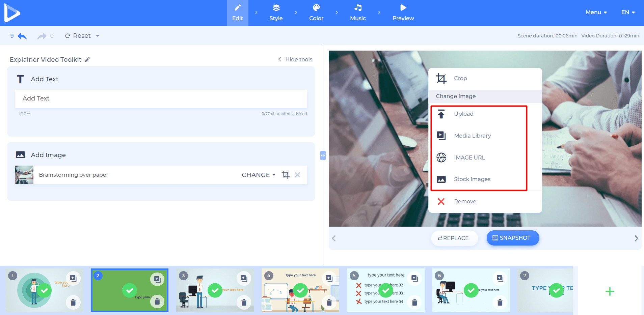Rename the project using the pencil icon
The height and width of the screenshot is (315, 644).
[x=88, y=59]
